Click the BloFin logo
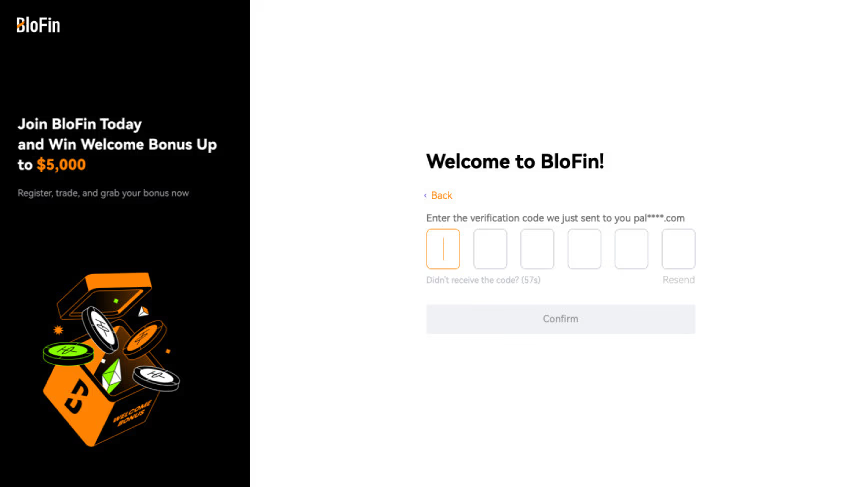The width and height of the screenshot is (867, 487). pos(38,25)
